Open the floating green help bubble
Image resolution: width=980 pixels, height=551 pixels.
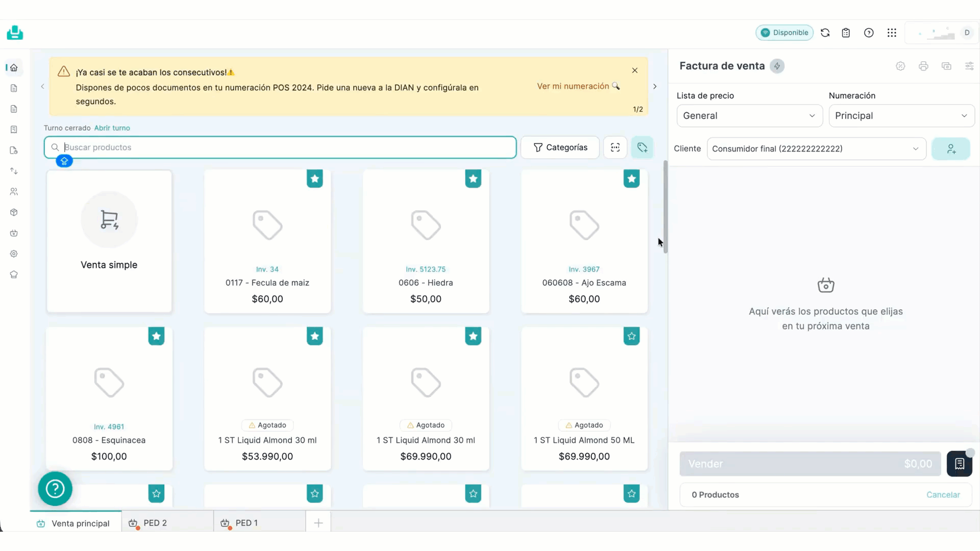tap(55, 489)
